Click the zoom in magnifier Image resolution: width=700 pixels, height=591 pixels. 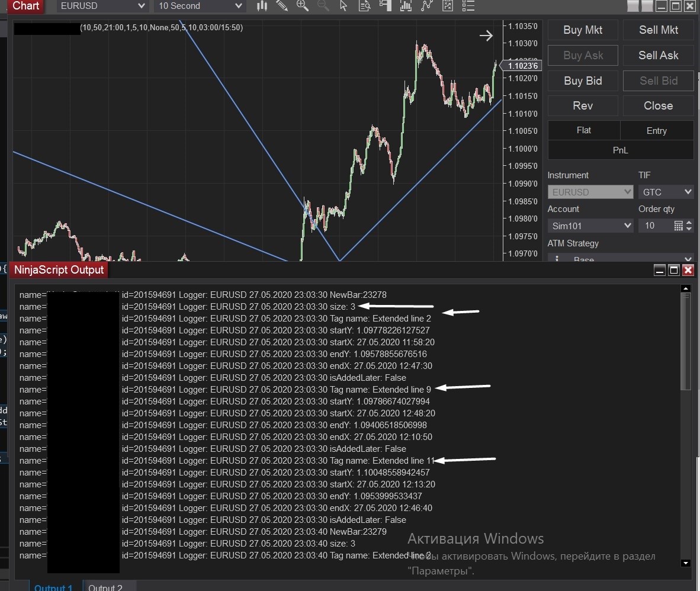tap(302, 5)
